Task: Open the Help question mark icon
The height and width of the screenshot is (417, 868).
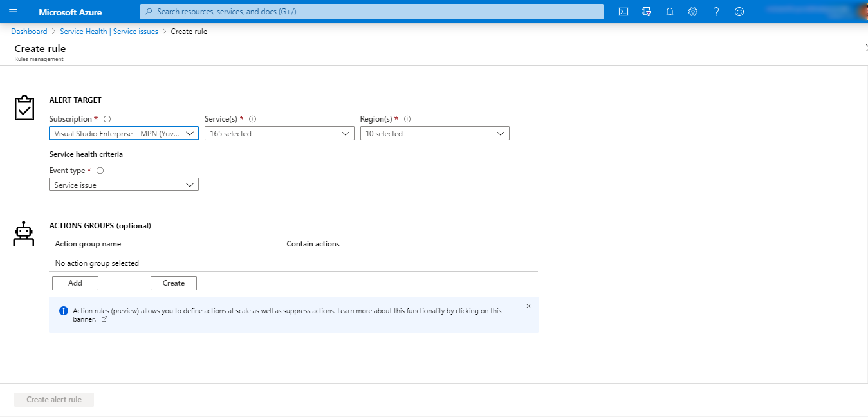Action: coord(716,12)
